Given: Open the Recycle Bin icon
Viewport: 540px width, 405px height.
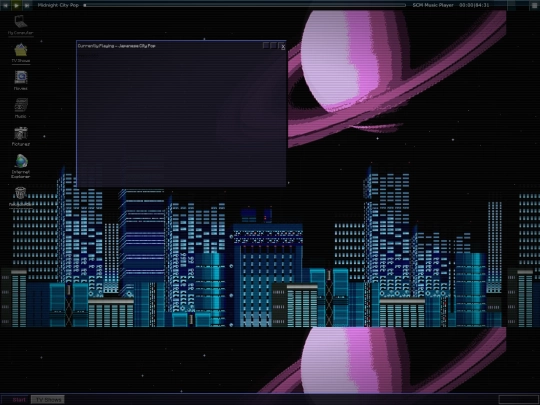Looking at the screenshot, I should [x=21, y=197].
